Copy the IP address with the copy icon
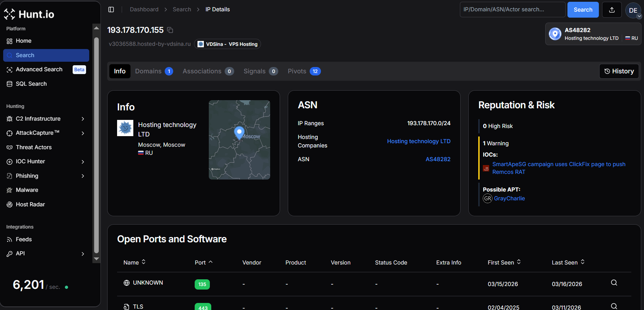 (170, 30)
